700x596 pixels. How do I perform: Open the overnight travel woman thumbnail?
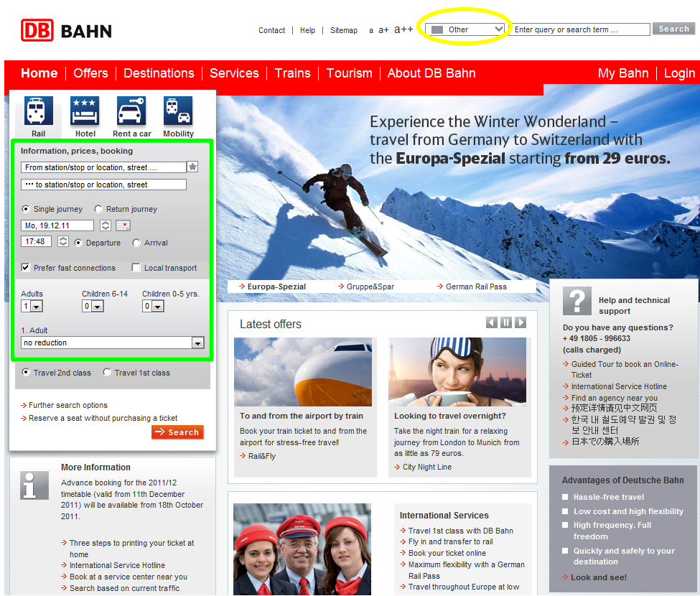point(457,372)
